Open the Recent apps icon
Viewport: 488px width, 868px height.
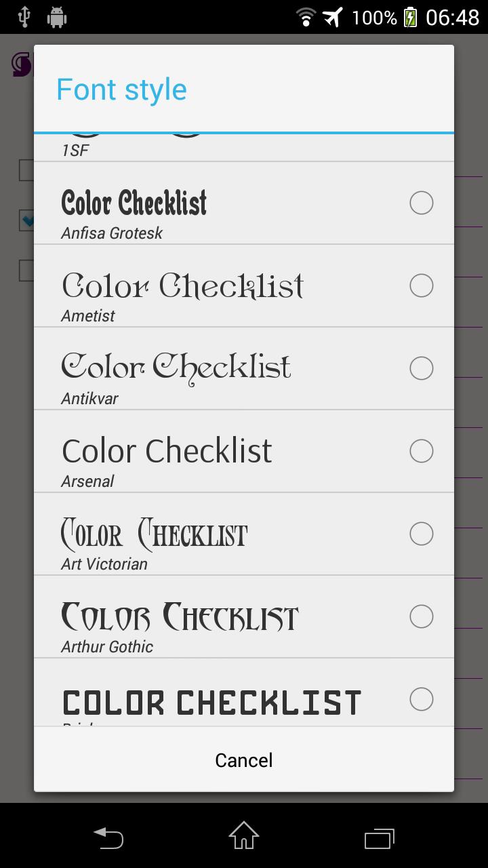(x=380, y=838)
